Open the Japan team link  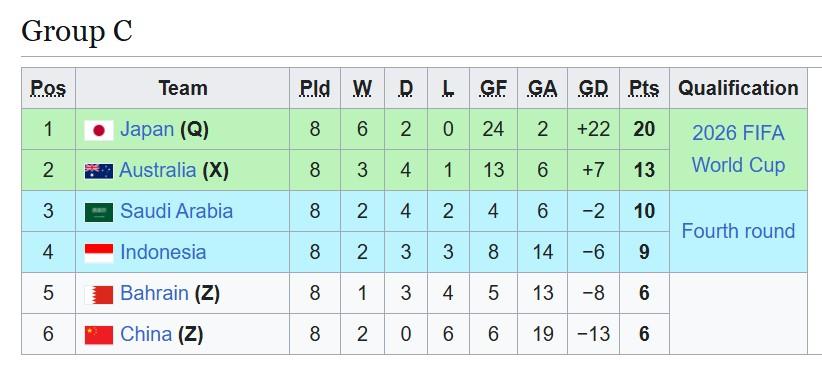point(147,129)
